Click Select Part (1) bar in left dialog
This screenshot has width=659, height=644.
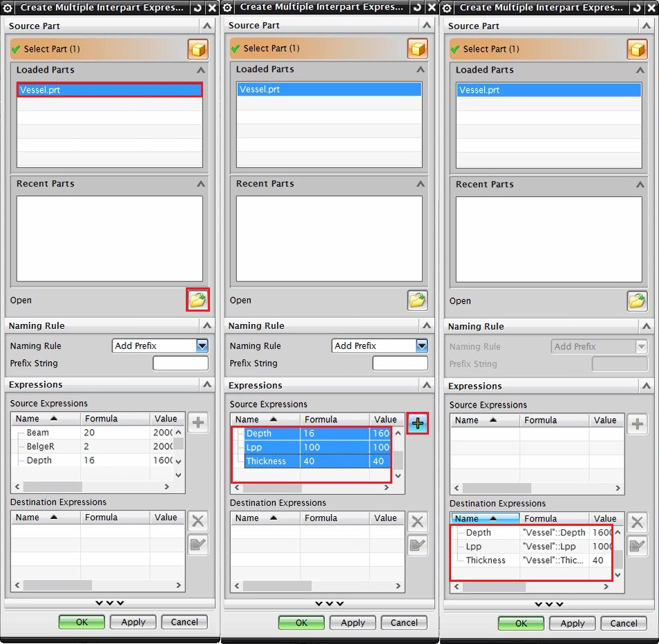(98, 49)
